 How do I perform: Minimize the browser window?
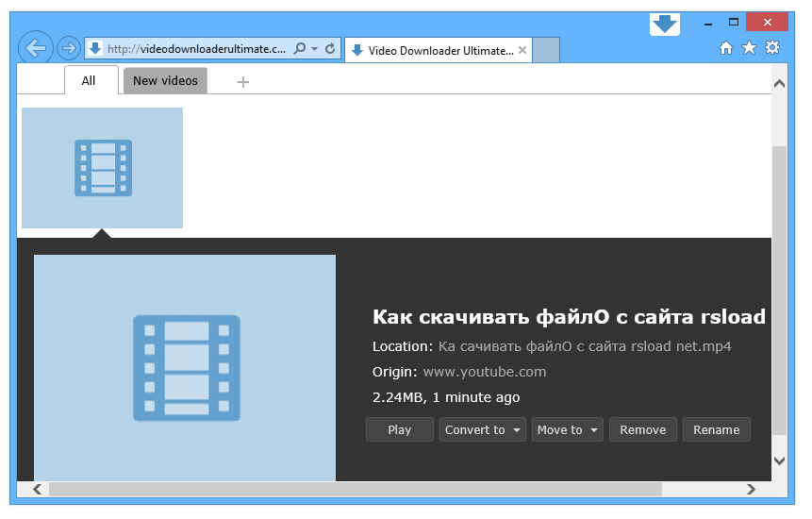[708, 23]
